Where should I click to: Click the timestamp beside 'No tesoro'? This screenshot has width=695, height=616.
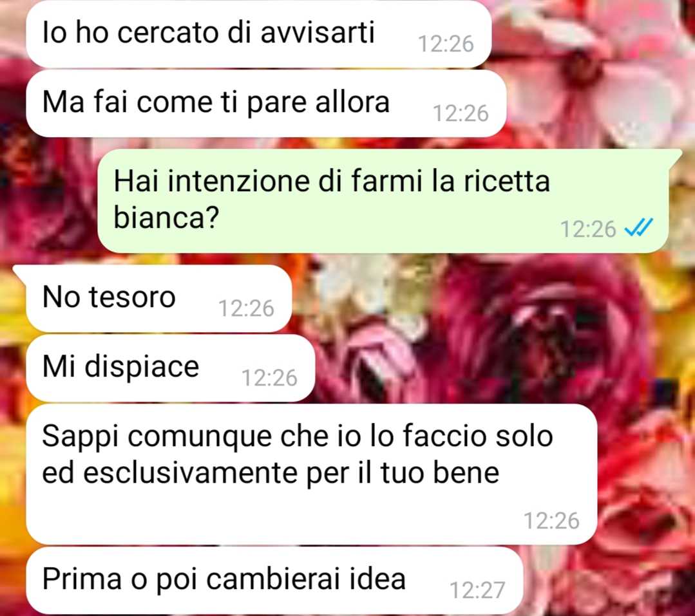246,308
